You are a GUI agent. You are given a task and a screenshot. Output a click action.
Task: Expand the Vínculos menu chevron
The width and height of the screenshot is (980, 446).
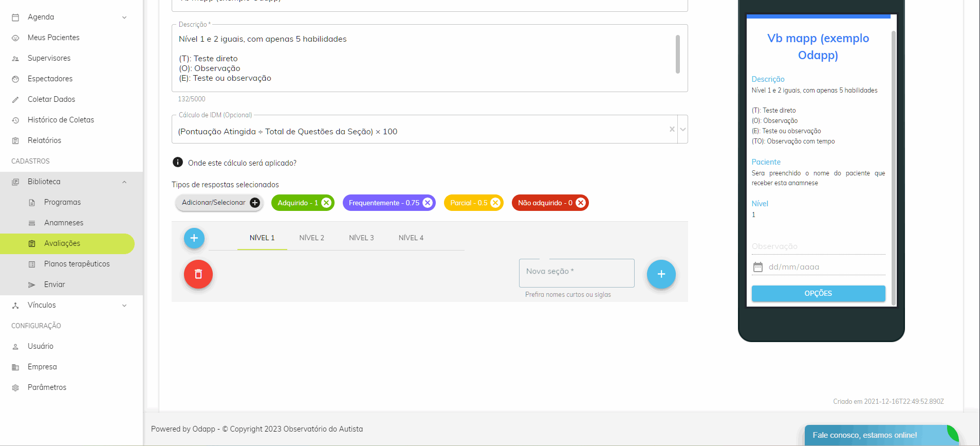[124, 306]
